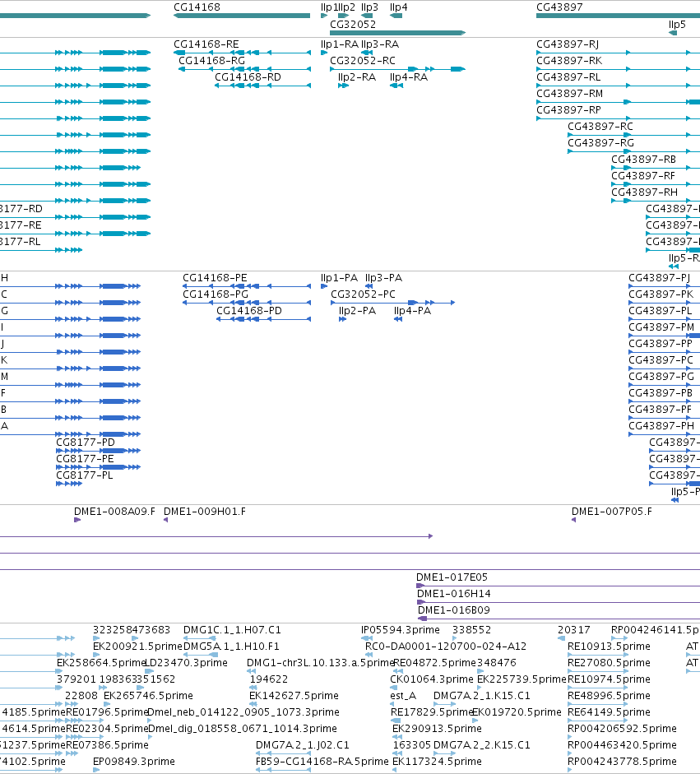Select protein CG14168-PG

point(247,303)
